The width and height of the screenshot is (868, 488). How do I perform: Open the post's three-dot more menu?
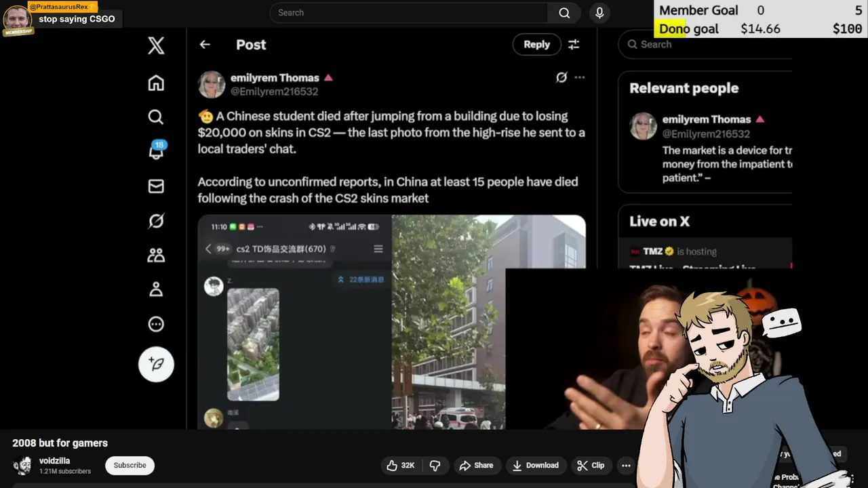pyautogui.click(x=580, y=77)
